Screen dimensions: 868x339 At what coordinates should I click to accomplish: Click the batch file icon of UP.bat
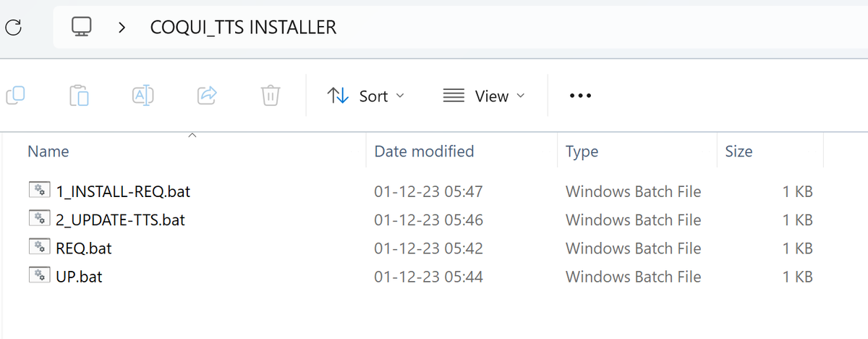[38, 275]
